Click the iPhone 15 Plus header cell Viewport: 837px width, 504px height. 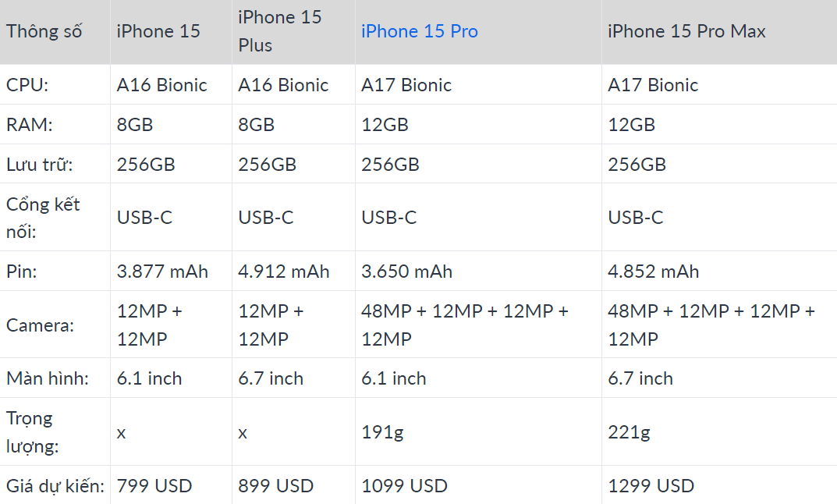point(279,31)
